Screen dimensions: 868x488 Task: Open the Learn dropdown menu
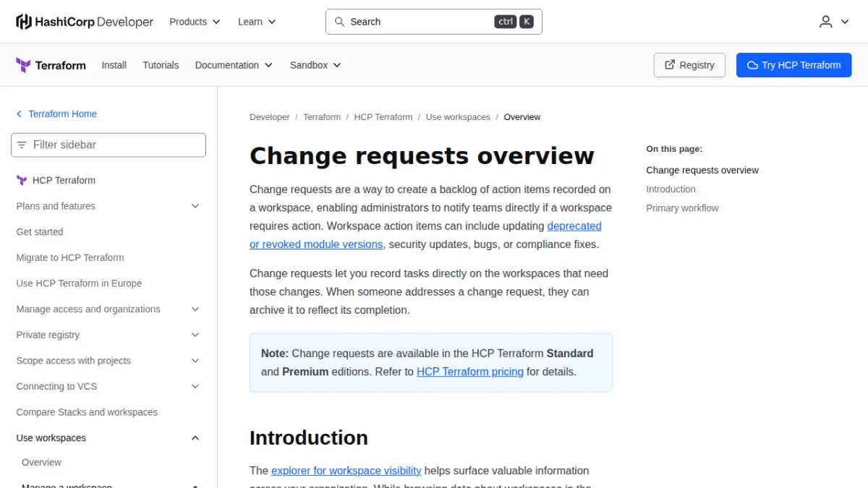point(257,22)
